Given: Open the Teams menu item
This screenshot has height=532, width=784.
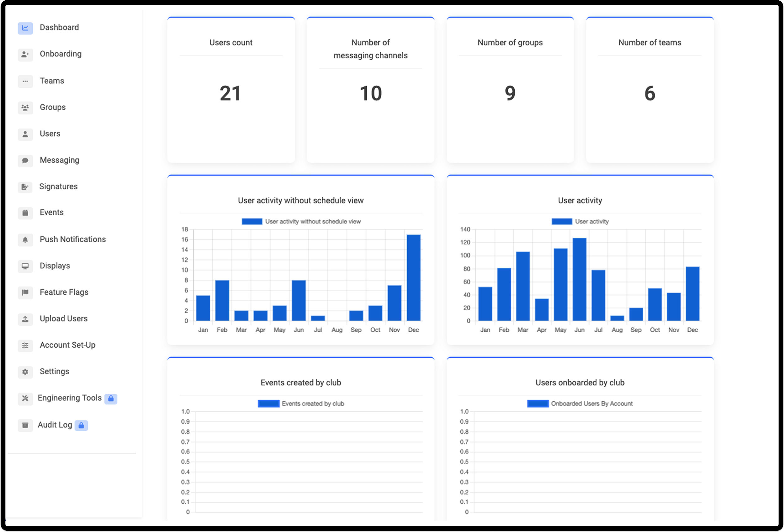Looking at the screenshot, I should tap(52, 81).
